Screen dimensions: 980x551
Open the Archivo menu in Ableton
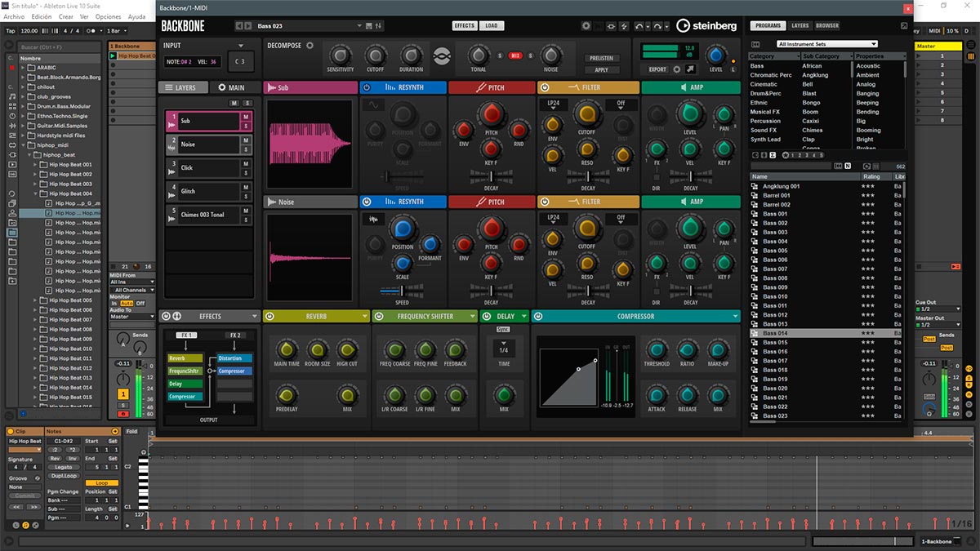click(14, 16)
